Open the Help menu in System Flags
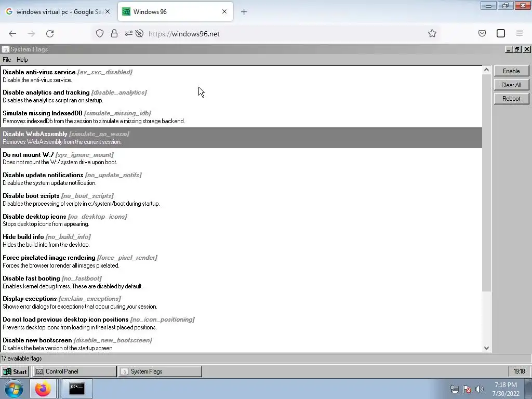The width and height of the screenshot is (532, 399). click(22, 60)
